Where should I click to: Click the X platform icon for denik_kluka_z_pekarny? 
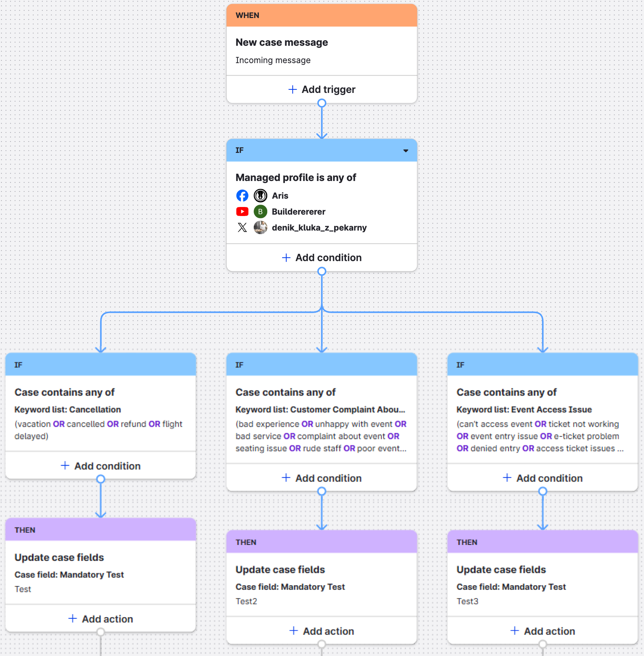tap(242, 227)
